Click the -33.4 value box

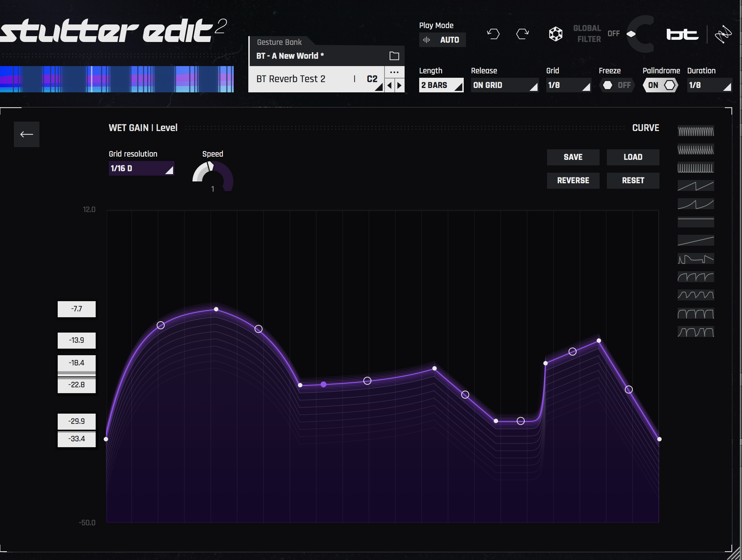coord(77,439)
